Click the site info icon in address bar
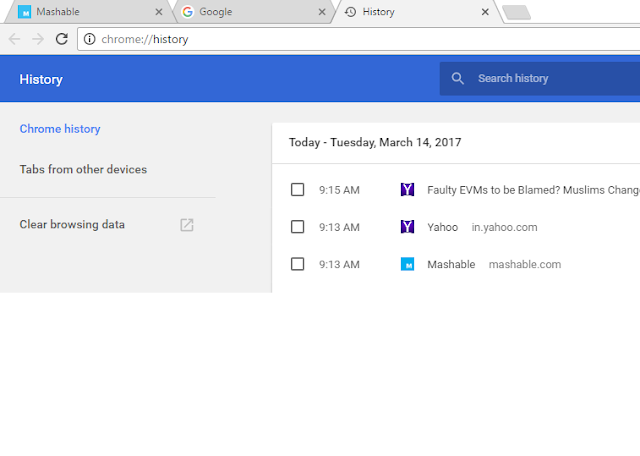Image resolution: width=640 pixels, height=456 pixels. pos(89,39)
